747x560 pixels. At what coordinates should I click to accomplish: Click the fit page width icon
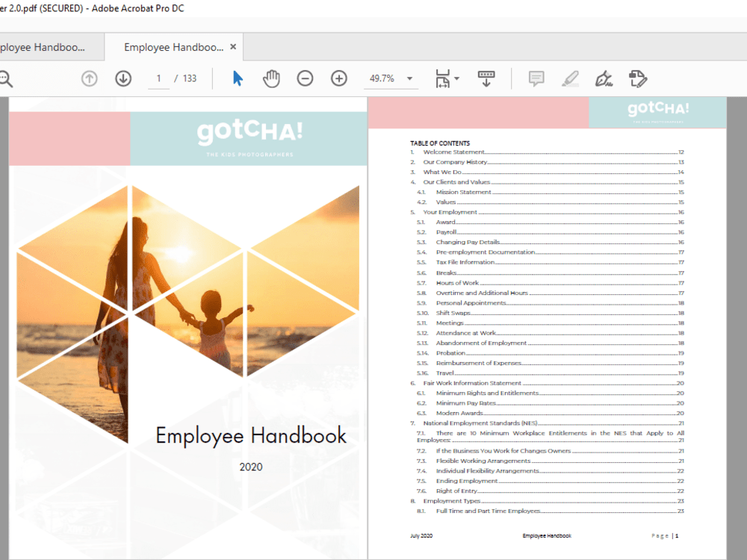(442, 78)
